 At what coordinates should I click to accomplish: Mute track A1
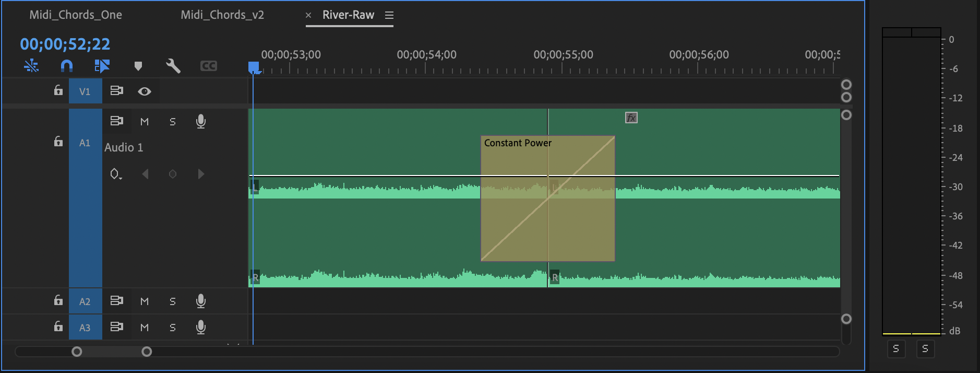tap(145, 122)
